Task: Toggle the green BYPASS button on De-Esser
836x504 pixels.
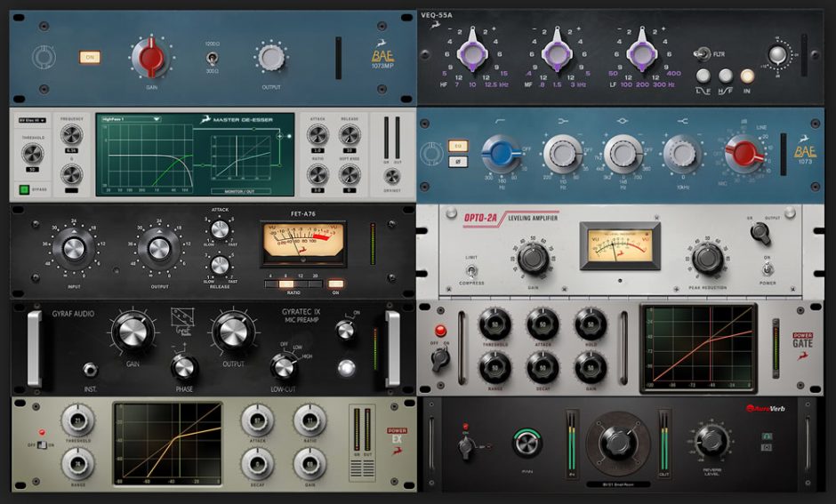Action: tap(24, 189)
